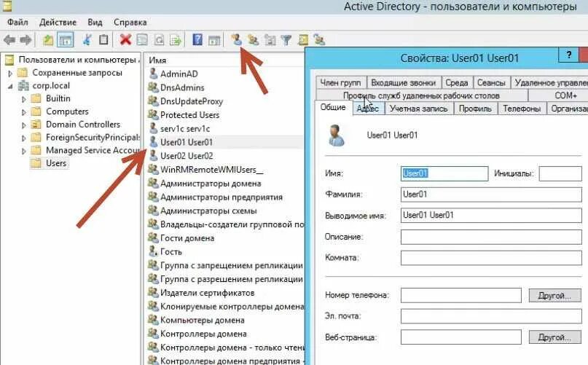Image resolution: width=588 pixels, height=365 pixels.
Task: Expand the ForeignSecurityPrincipals node
Action: pyautogui.click(x=24, y=138)
